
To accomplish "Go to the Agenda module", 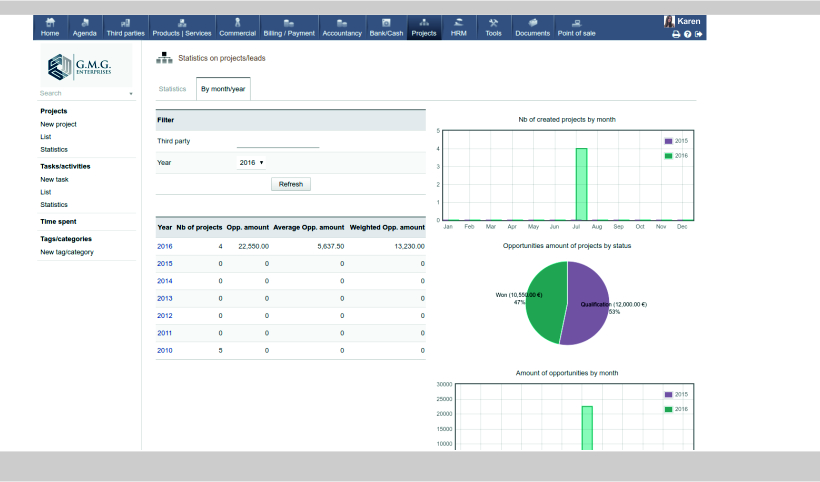I will click(85, 27).
